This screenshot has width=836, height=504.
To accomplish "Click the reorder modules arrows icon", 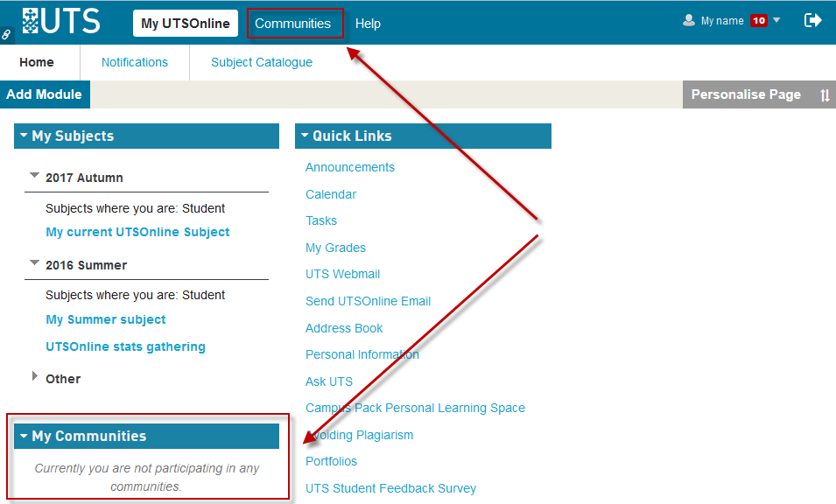I will (x=825, y=95).
